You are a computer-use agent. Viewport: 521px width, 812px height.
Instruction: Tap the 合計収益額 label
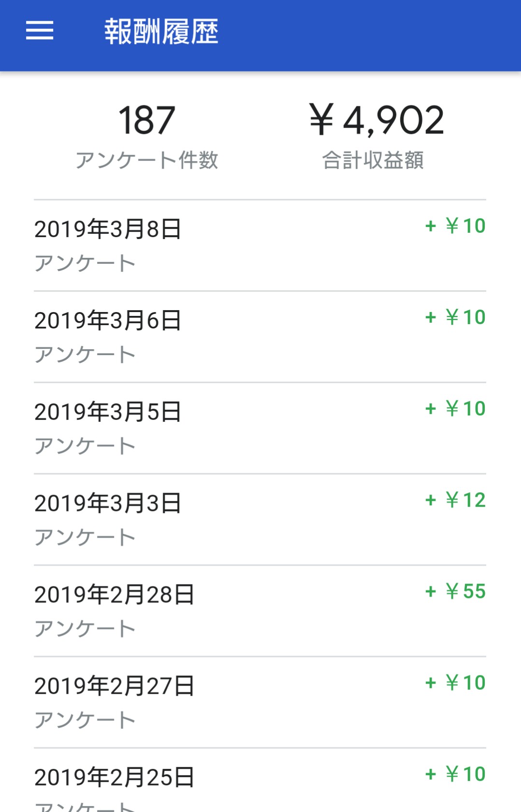(x=373, y=160)
